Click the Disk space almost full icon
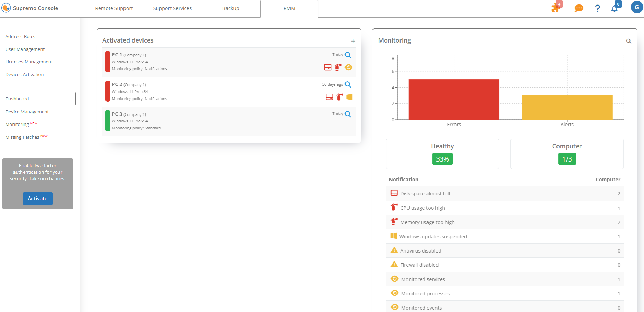The height and width of the screenshot is (312, 644). (394, 193)
